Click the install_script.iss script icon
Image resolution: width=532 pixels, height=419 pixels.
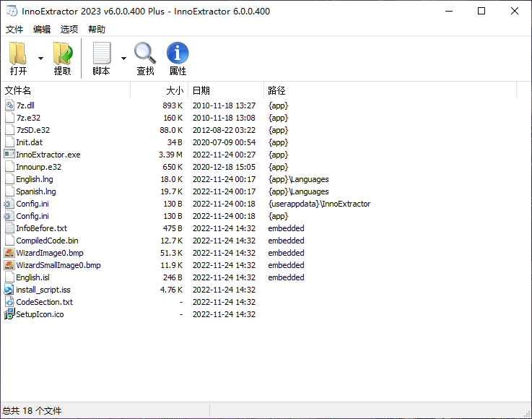[x=9, y=290]
